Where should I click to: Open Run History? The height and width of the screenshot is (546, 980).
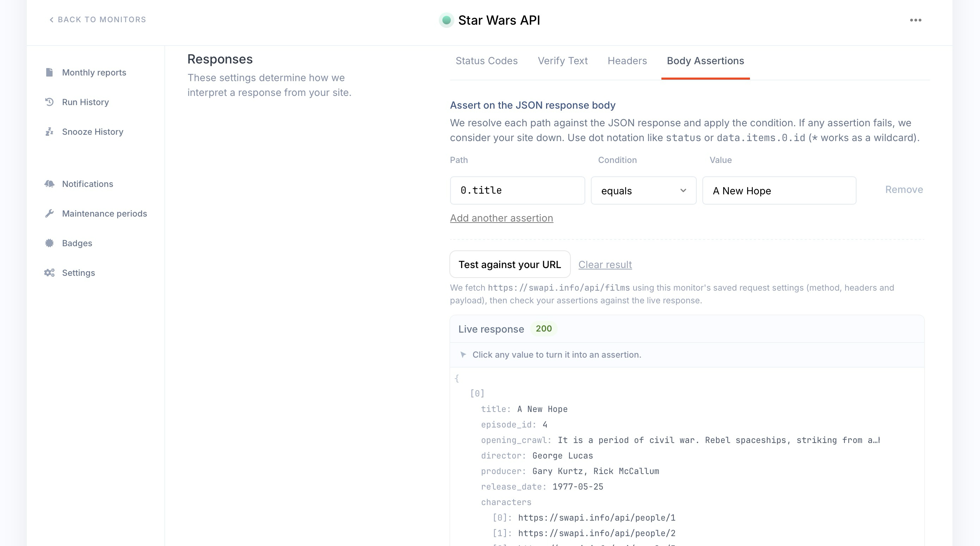pos(85,102)
